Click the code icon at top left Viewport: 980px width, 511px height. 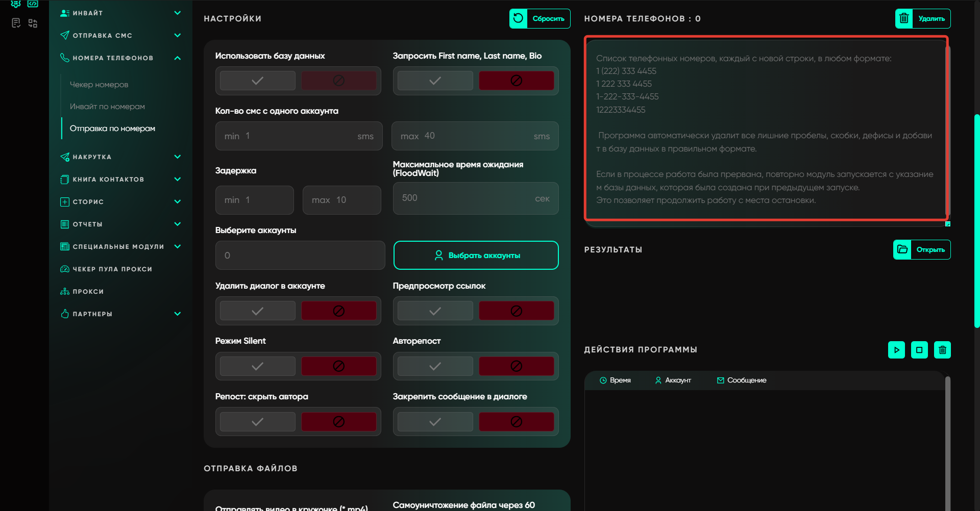pos(33,4)
